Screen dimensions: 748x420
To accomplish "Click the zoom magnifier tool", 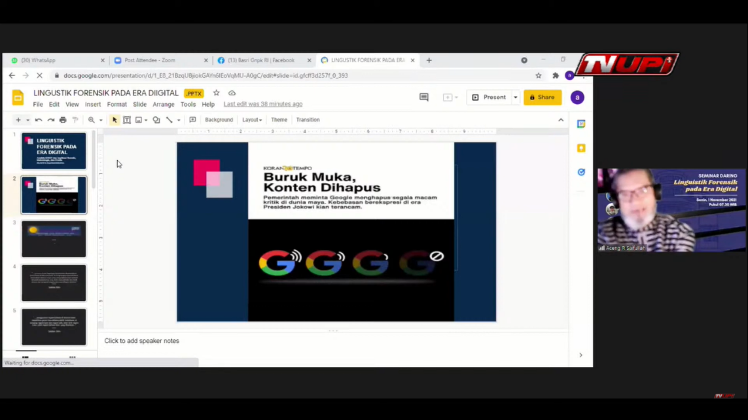I will 91,120.
